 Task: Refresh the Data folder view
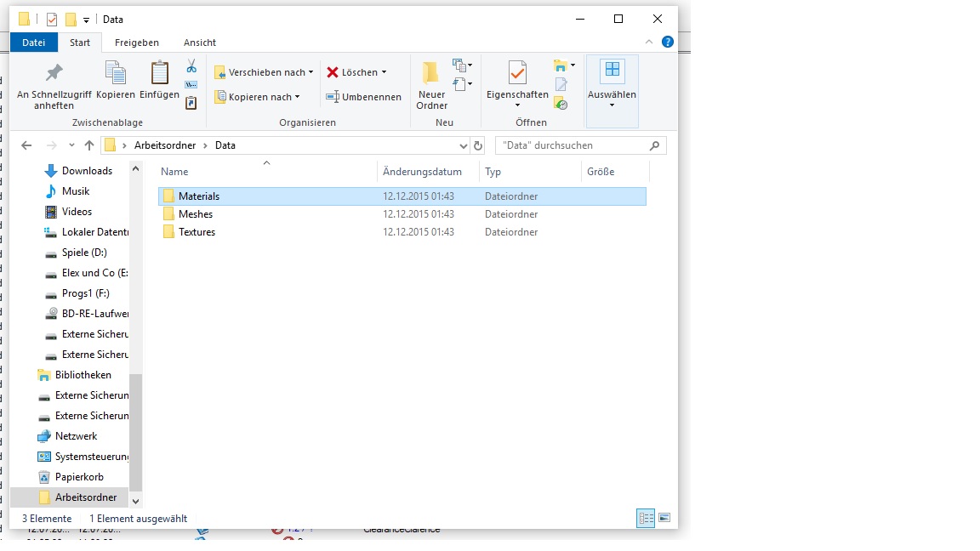coord(478,145)
